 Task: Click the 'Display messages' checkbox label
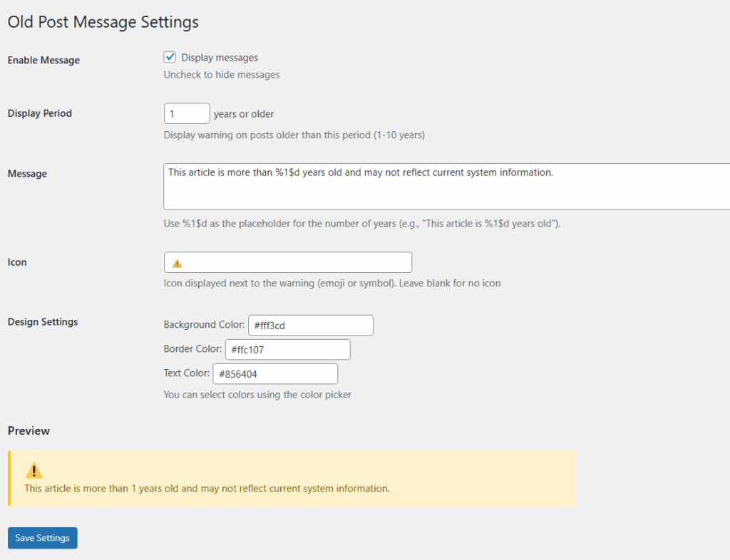coord(220,58)
